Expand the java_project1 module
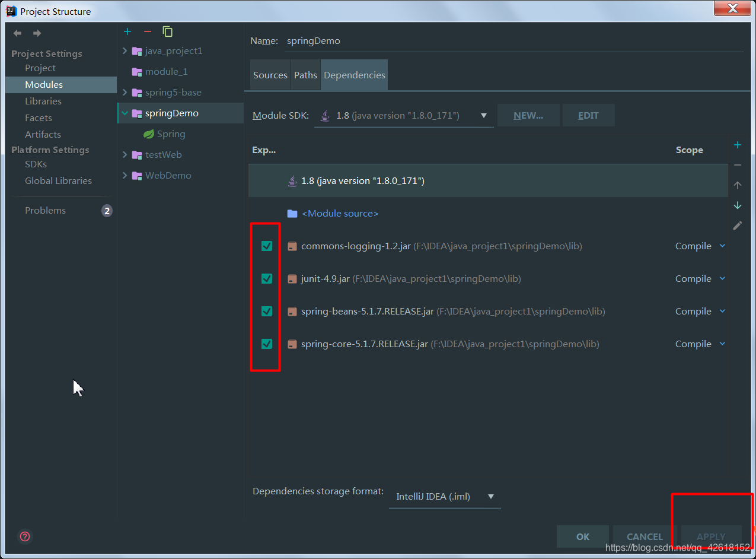The width and height of the screenshot is (756, 559). [125, 51]
